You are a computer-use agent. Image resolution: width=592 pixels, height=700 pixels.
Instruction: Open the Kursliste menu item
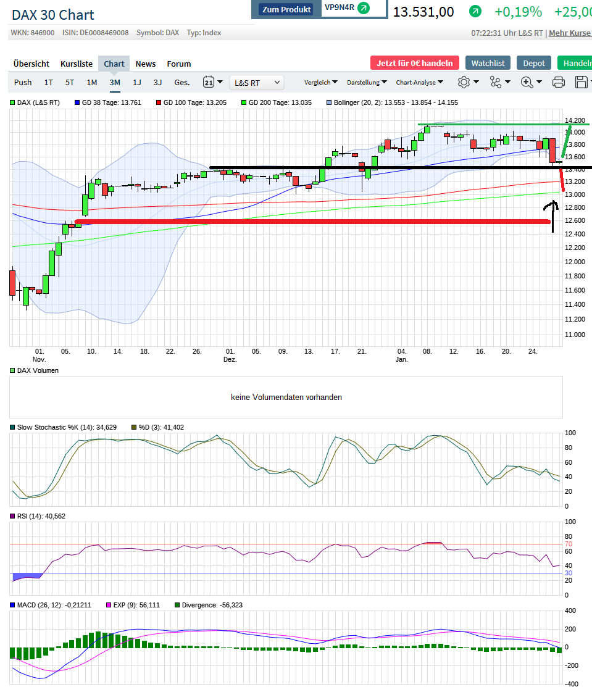point(76,64)
